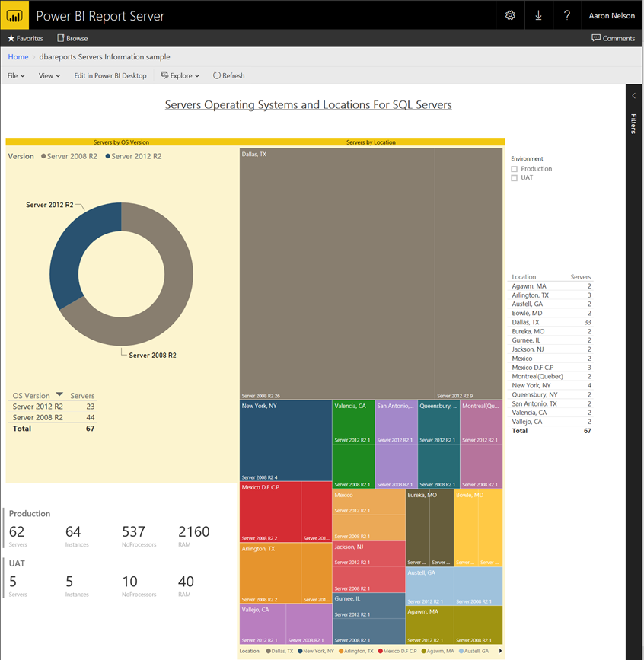Select New York, NY legend swatch
The height and width of the screenshot is (660, 644).
300,651
